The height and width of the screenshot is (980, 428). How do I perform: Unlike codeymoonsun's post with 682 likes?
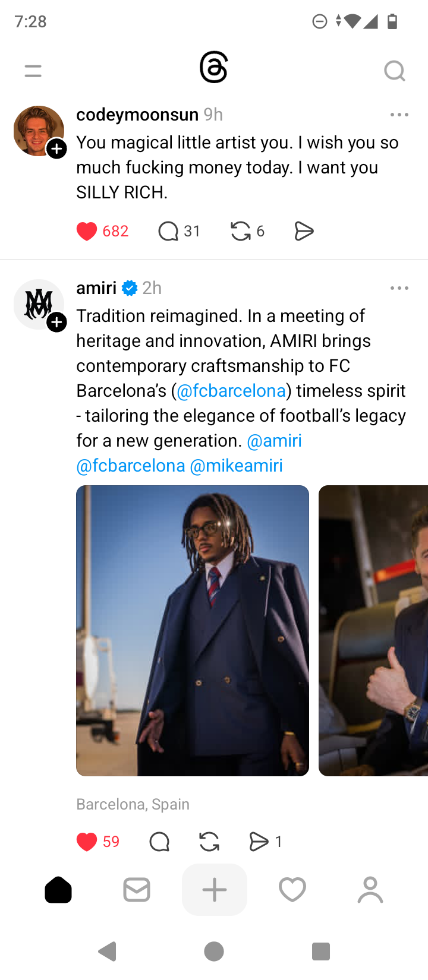[x=87, y=231]
